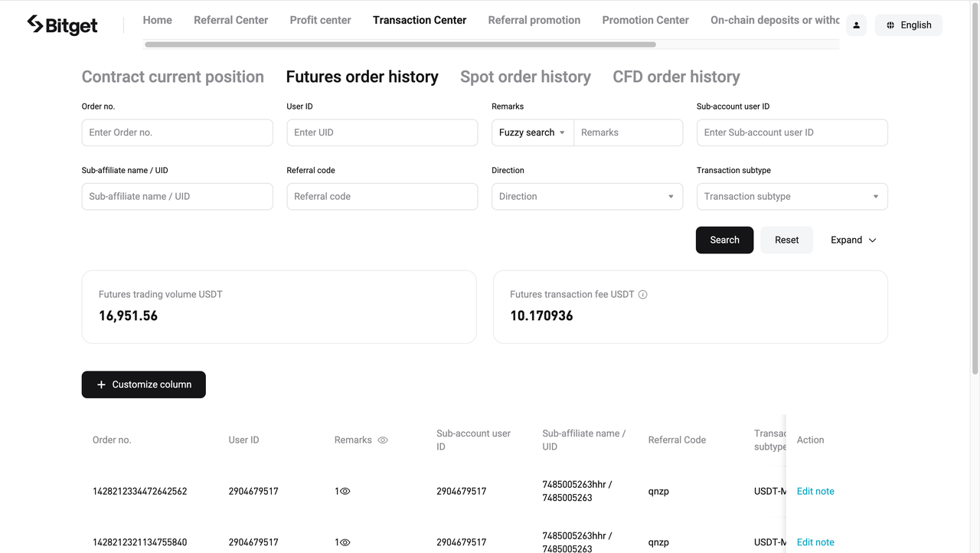This screenshot has width=980, height=553.
Task: Click the info icon beside Futures transaction fee
Action: 642,294
